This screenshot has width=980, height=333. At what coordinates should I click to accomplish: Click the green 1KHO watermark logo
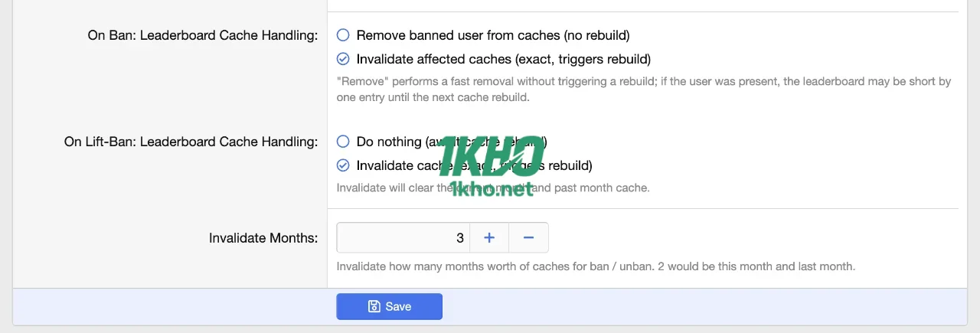pos(492,157)
